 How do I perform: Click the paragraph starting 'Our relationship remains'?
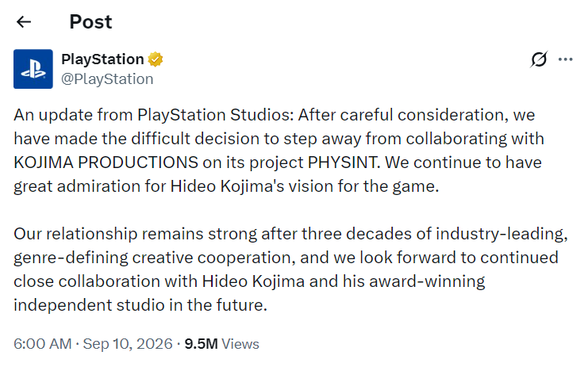tap(291, 270)
